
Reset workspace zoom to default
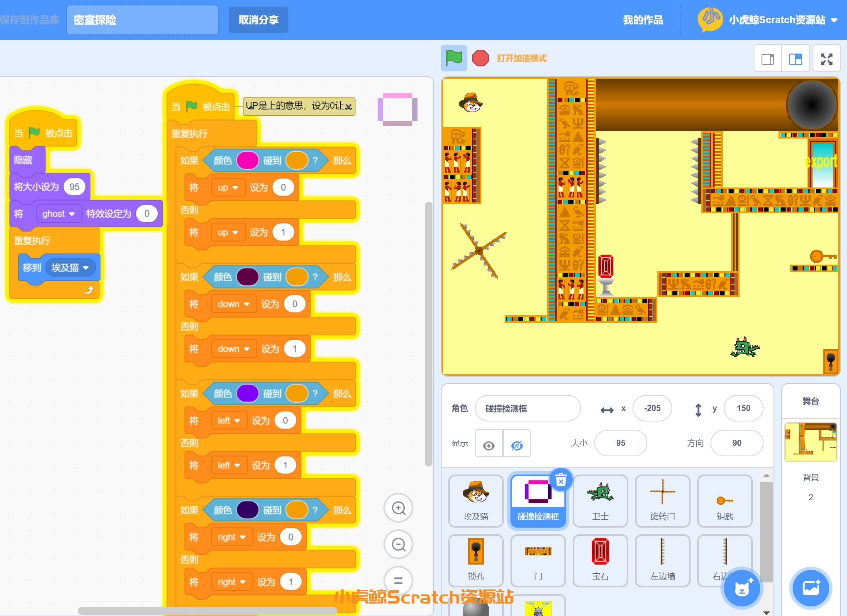398,580
